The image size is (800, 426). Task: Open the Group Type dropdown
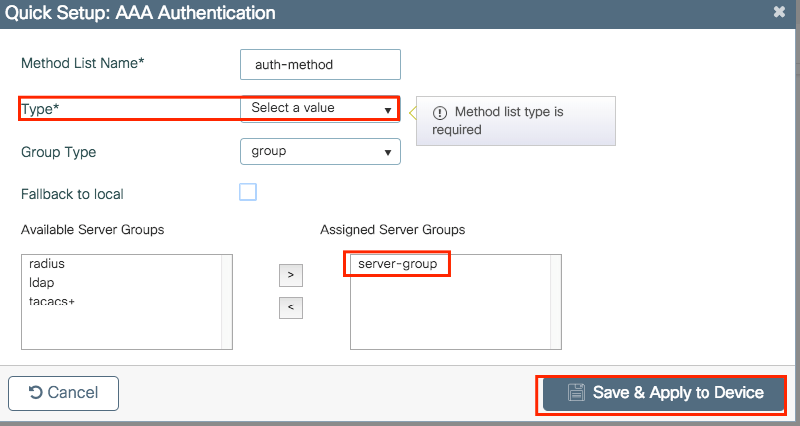pos(320,151)
